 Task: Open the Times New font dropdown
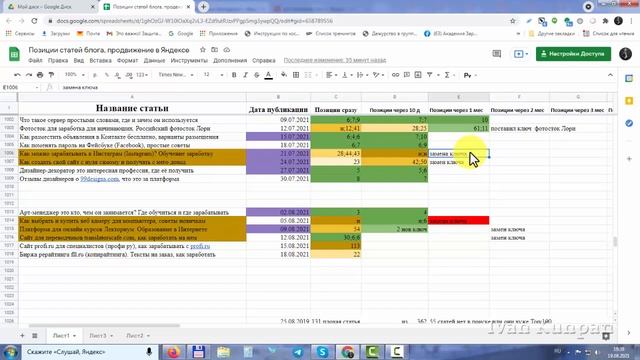(176, 75)
